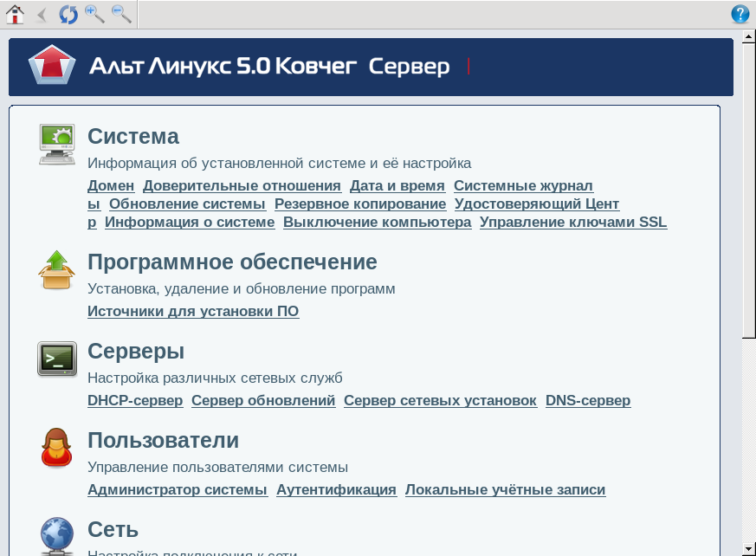Screen dimensions: 756x556
Task: Open the Домен link
Action: coord(111,185)
